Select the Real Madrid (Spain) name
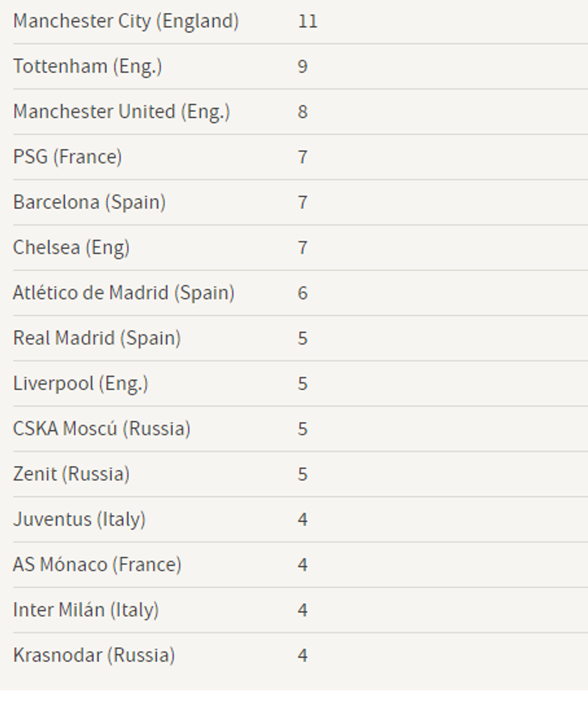This screenshot has width=588, height=704. 97,338
